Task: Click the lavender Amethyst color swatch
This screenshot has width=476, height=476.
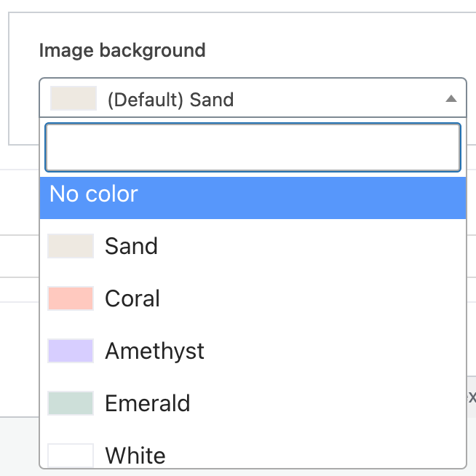Action: (x=71, y=351)
